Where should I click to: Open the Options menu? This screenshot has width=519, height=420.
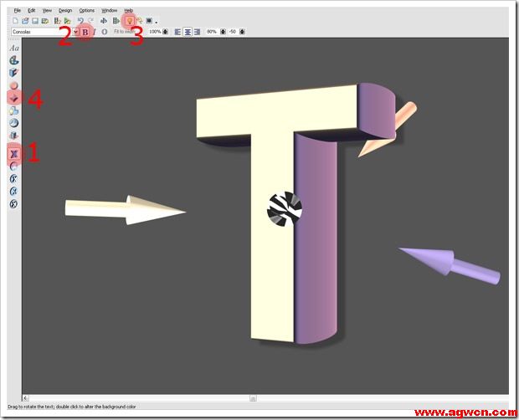(87, 10)
